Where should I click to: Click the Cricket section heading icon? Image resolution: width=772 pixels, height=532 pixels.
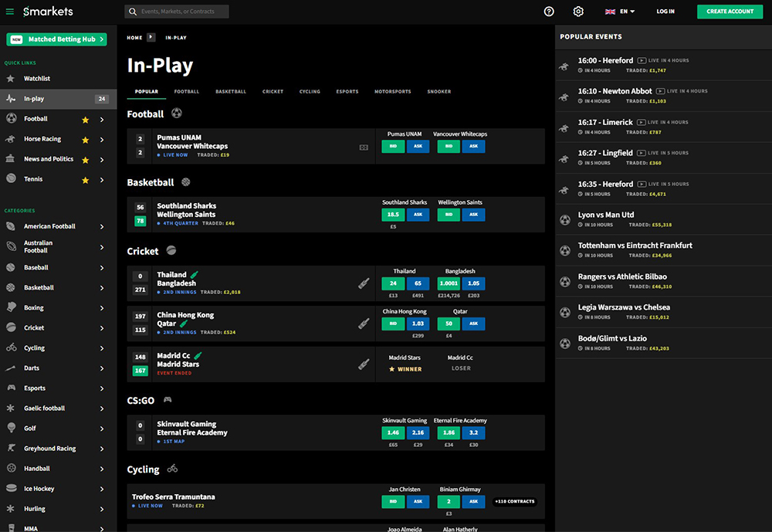[x=171, y=250]
